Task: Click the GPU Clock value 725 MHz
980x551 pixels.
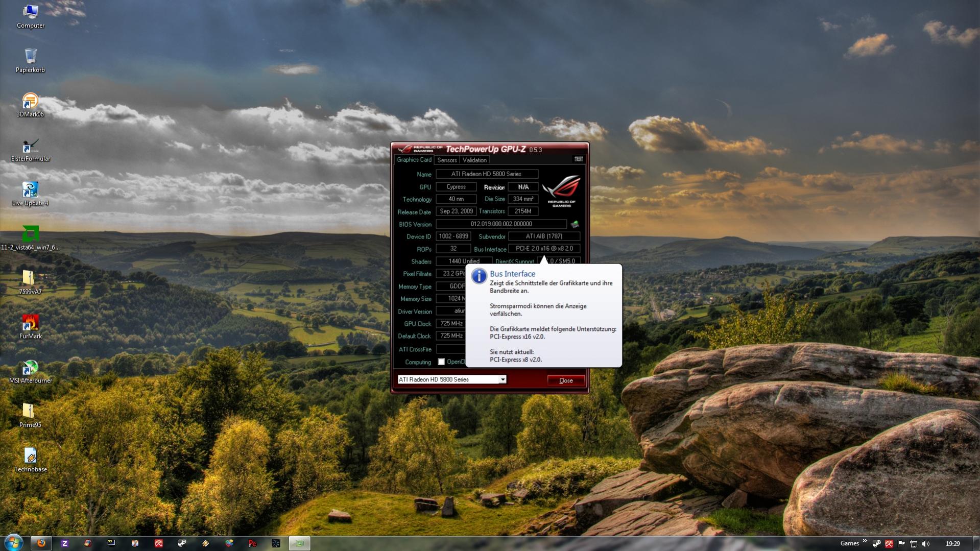Action: 451,324
